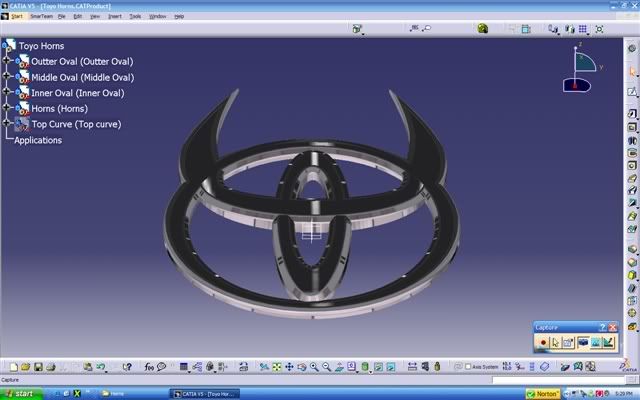The image size is (640, 400).
Task: Open the Window menu
Action: point(158,16)
